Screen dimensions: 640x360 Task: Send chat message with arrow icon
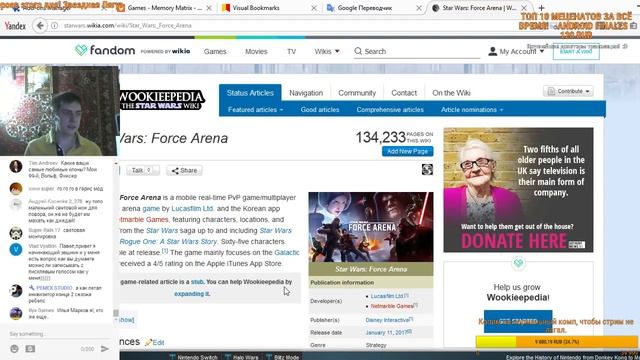click(105, 349)
